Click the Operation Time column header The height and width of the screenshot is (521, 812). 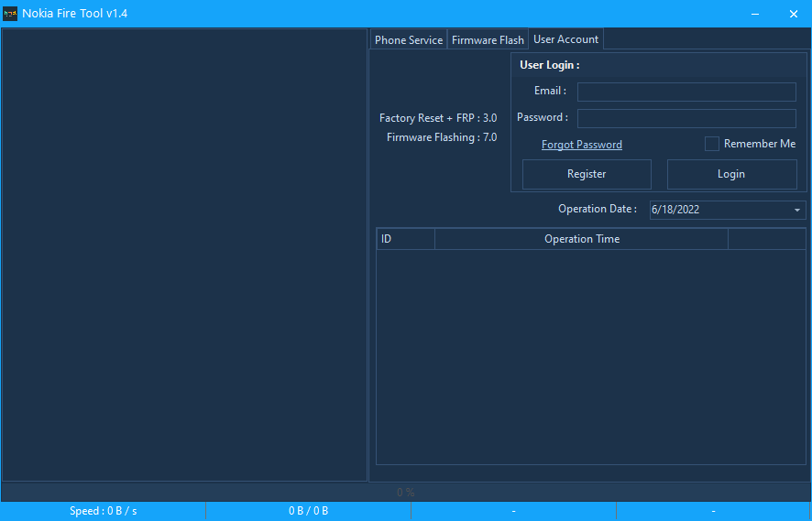coord(581,239)
